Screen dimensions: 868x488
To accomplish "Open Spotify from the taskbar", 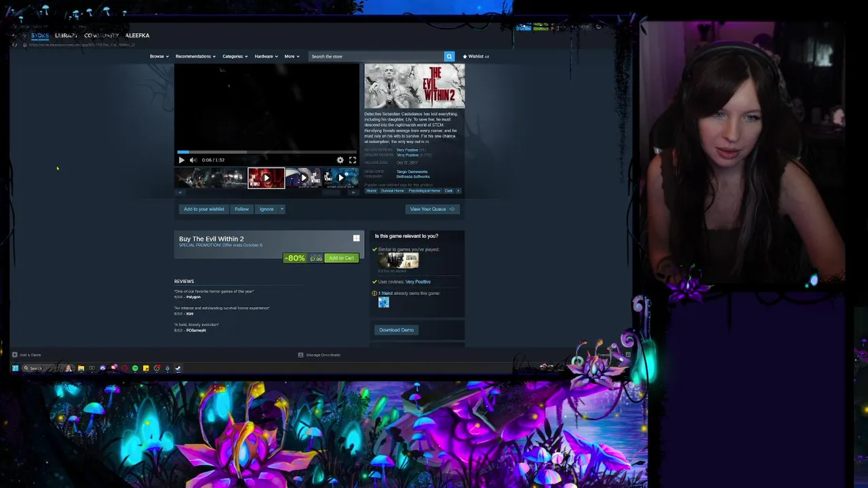I will coord(135,368).
